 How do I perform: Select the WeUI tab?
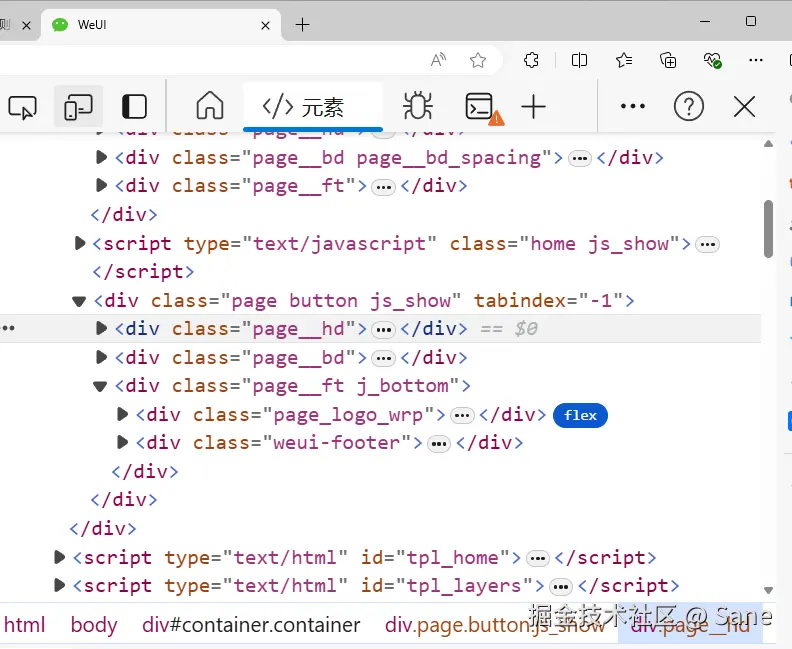[x=162, y=25]
